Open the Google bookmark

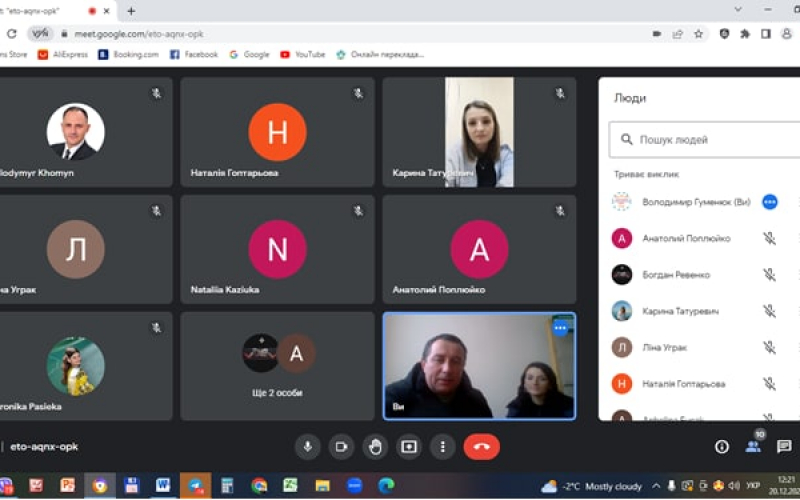[x=249, y=55]
